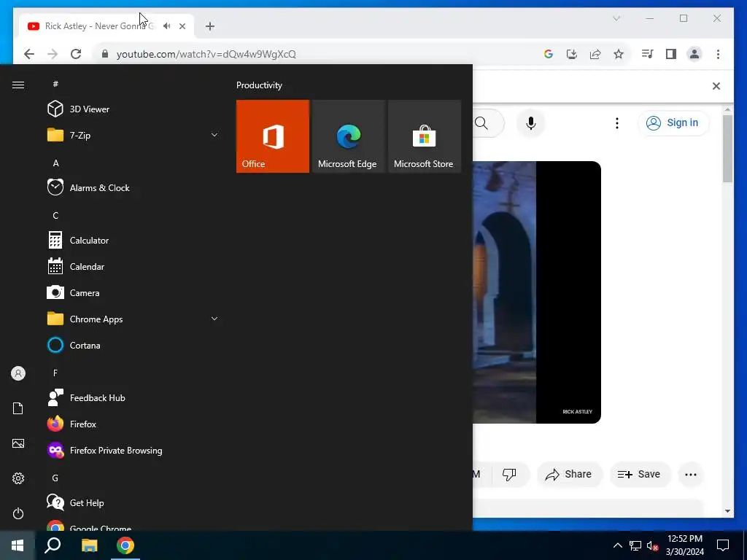Open the Chrome profile avatar
Image resolution: width=747 pixels, height=560 pixels.
pyautogui.click(x=694, y=54)
